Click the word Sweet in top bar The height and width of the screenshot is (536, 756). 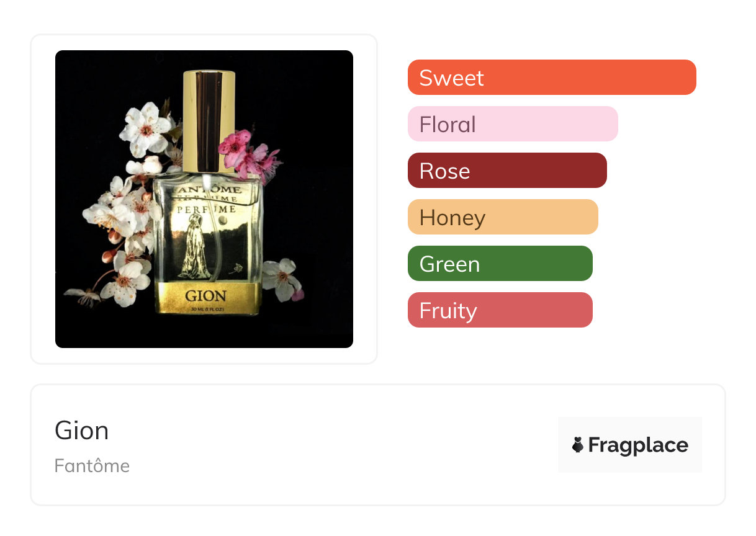pyautogui.click(x=451, y=78)
